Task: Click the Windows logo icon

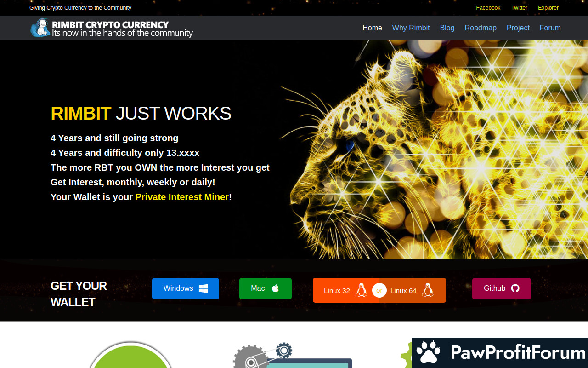Action: [204, 288]
